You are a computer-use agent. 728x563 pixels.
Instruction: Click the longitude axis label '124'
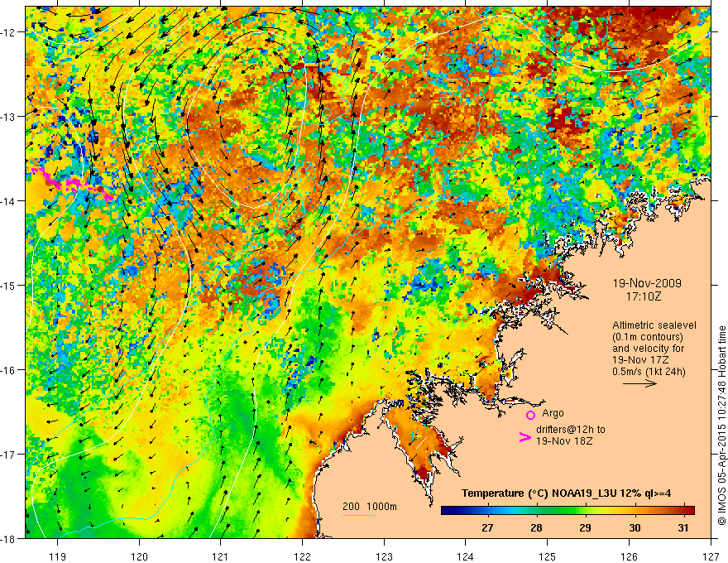(465, 556)
